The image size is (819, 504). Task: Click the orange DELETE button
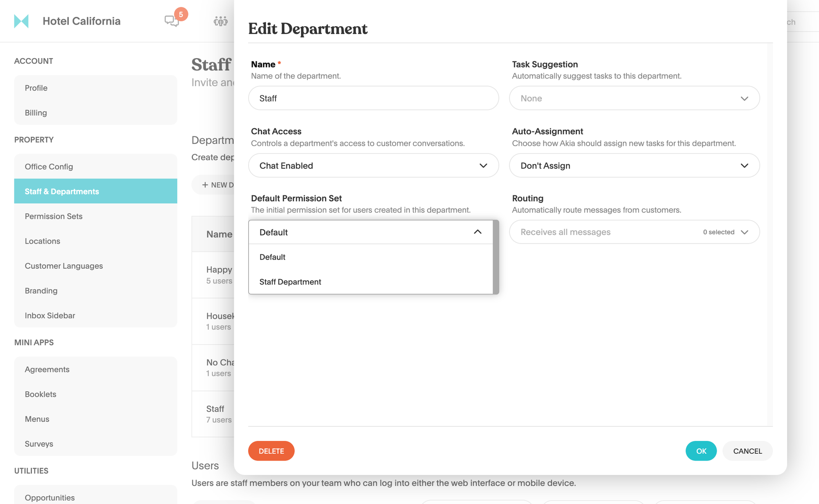271,450
